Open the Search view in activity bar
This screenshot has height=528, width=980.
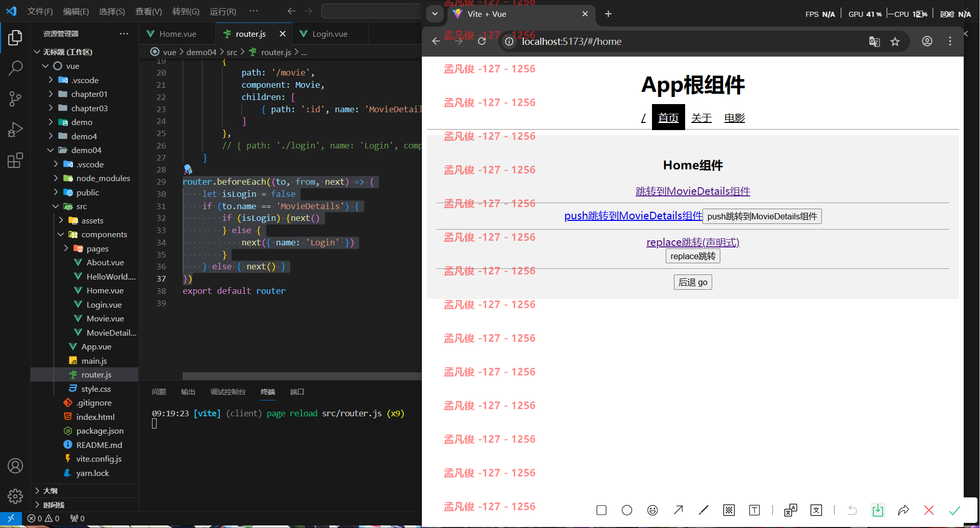(15, 68)
